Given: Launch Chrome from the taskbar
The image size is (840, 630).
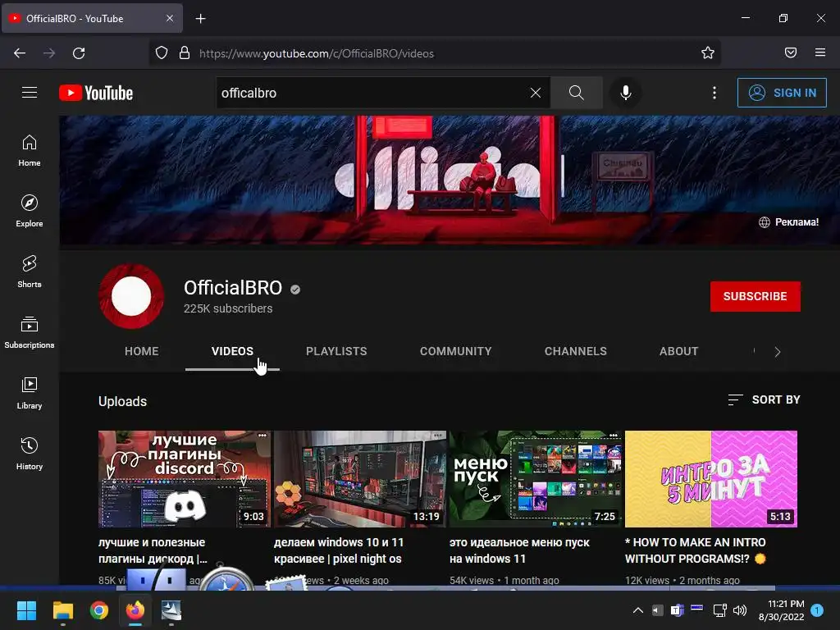Looking at the screenshot, I should click(x=99, y=610).
